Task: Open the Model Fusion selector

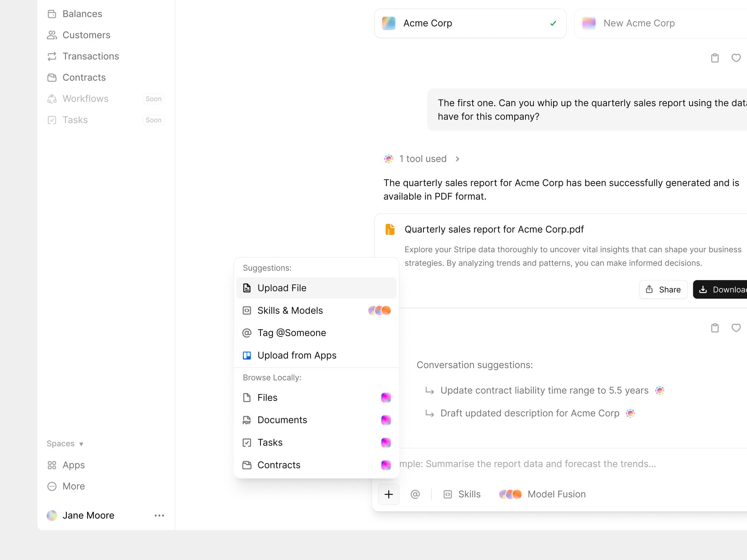Action: [542, 494]
